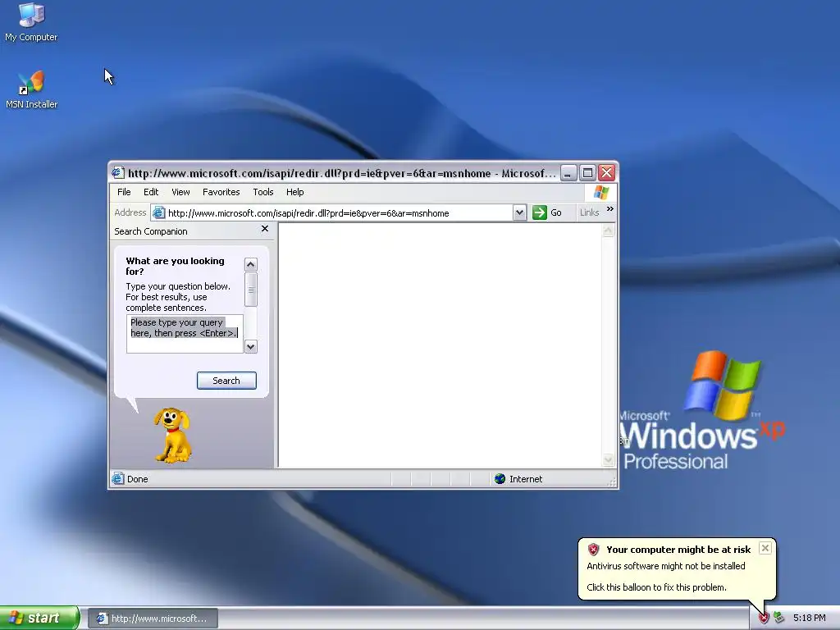Click the 5:18 PM taskbar clock
Image resolution: width=840 pixels, height=630 pixels.
[x=809, y=618]
